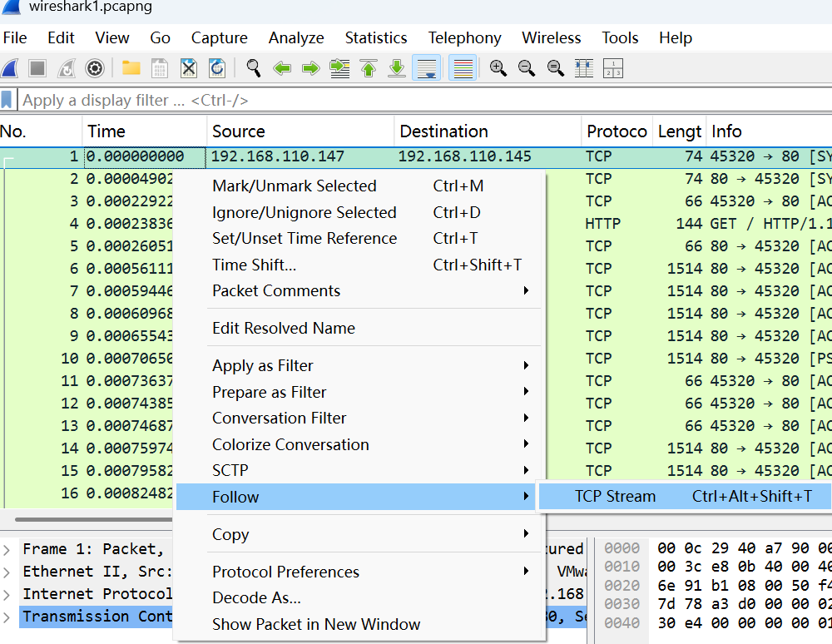Click the start capture shark fin icon
Screen dimensions: 832x644
[x=10, y=68]
